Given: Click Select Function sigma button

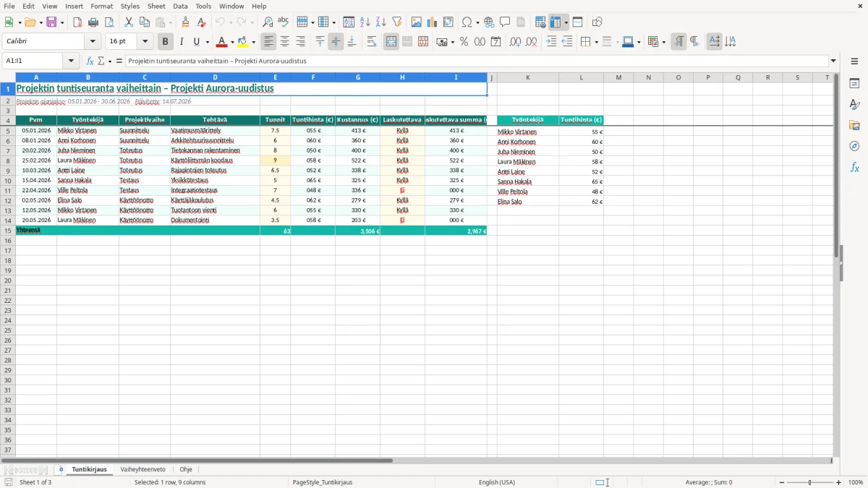Looking at the screenshot, I should pyautogui.click(x=101, y=61).
